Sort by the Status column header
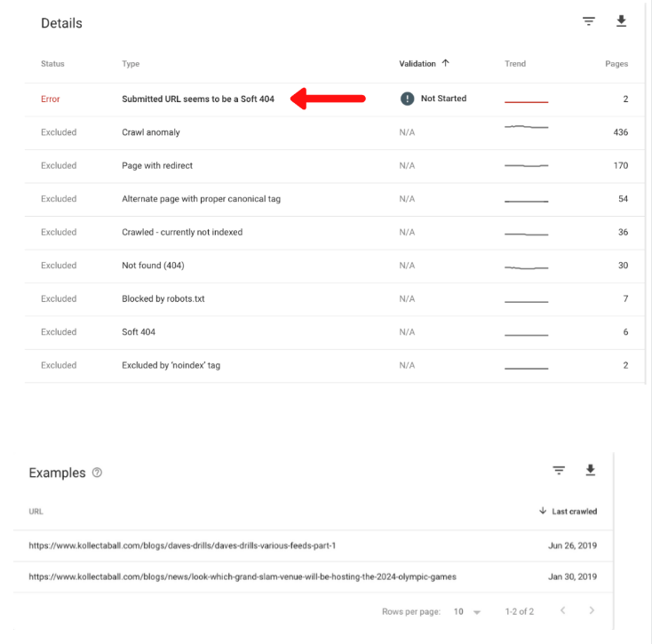This screenshot has width=652, height=644. (52, 64)
